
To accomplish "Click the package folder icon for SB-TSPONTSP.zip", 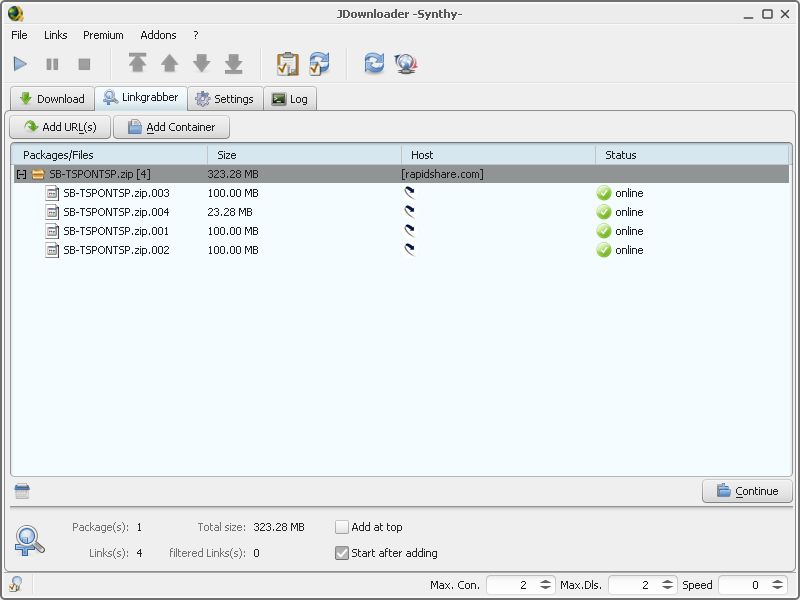I will click(x=38, y=174).
